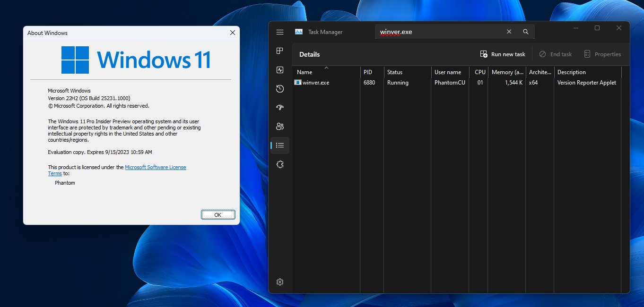Close the About Windows dialog
Image resolution: width=644 pixels, height=307 pixels.
[232, 33]
